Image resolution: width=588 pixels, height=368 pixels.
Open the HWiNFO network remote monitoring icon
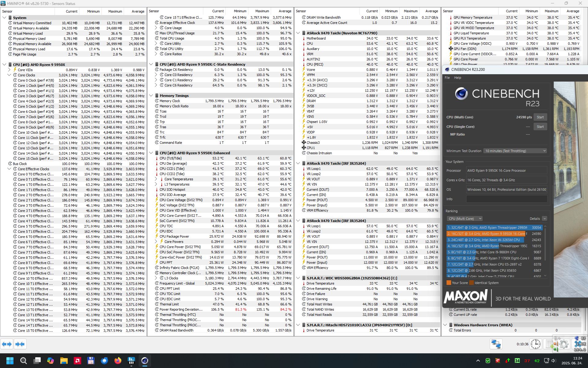coord(496,344)
